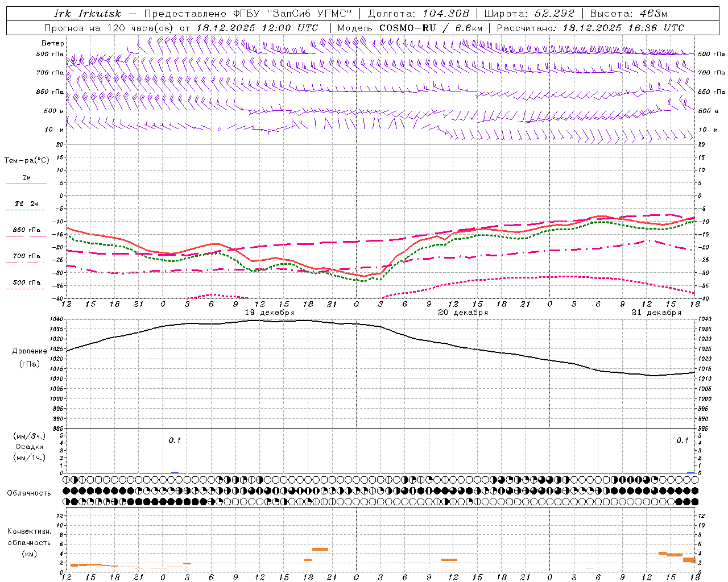Image resolution: width=728 pixels, height=582 pixels.
Task: Click the station title Irk_Irkutsk
Action: (x=87, y=14)
